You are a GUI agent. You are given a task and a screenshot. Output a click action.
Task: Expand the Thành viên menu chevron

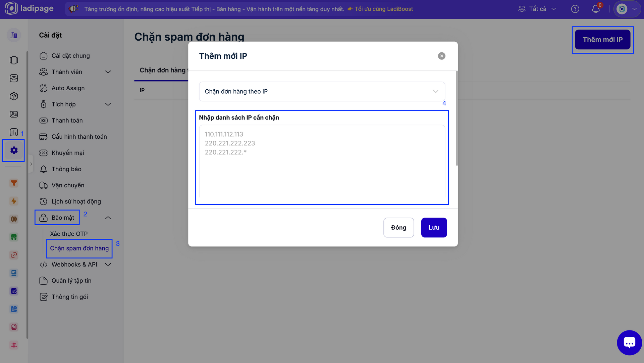[108, 72]
